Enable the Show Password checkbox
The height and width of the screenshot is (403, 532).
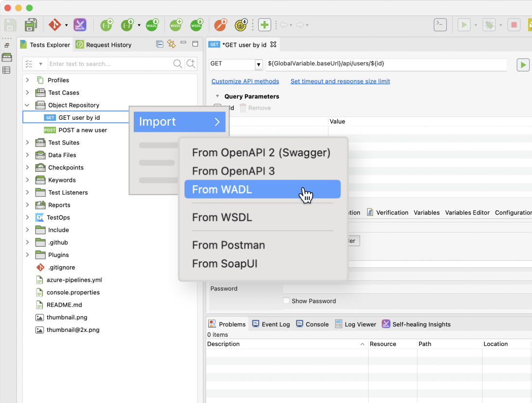pyautogui.click(x=286, y=301)
